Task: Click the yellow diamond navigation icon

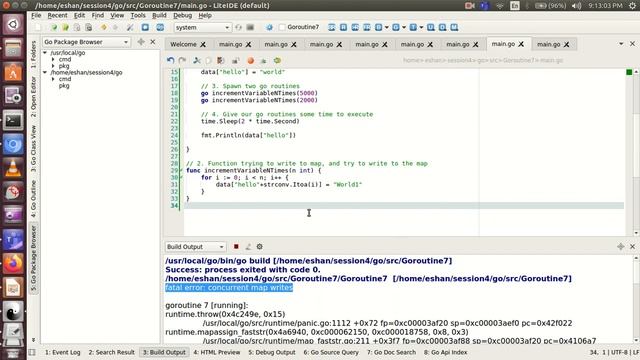Action: [104, 27]
